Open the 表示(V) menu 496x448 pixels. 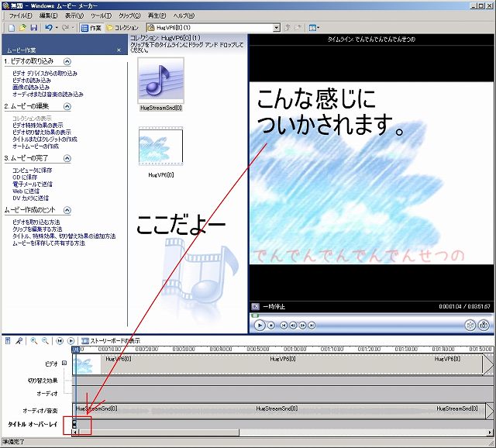click(x=74, y=16)
